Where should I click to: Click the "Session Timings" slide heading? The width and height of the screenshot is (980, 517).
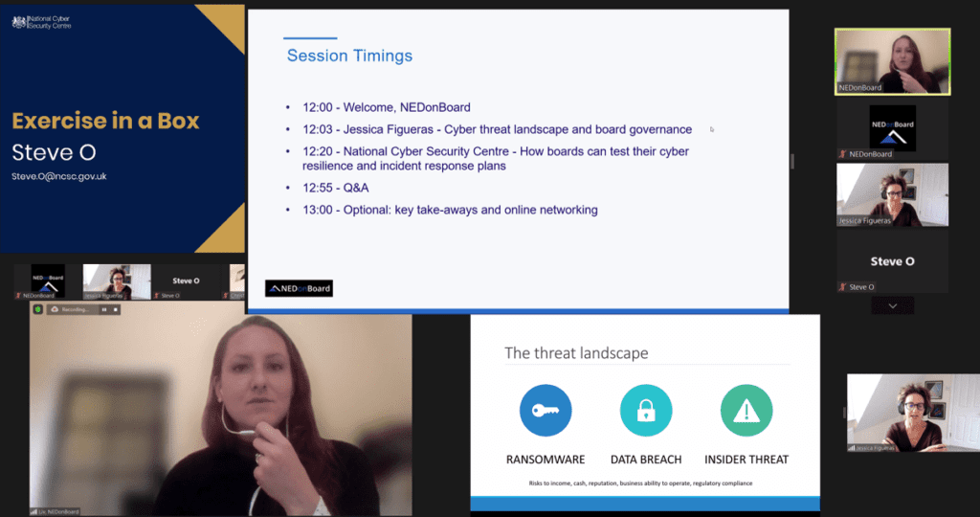(349, 56)
